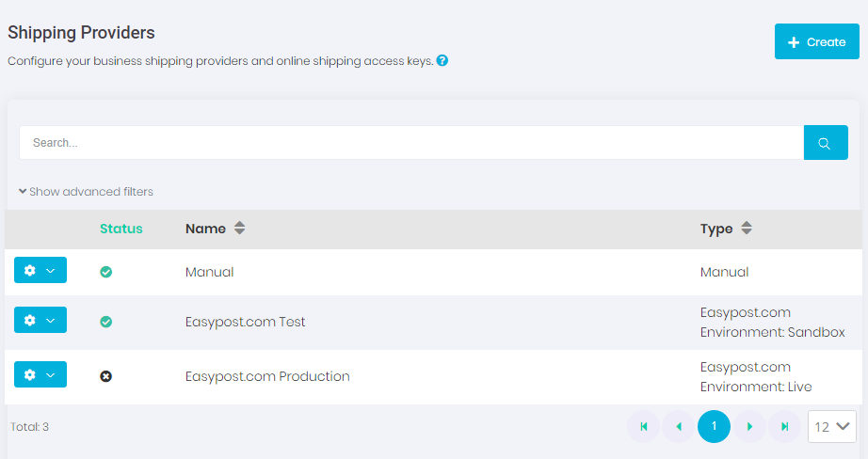Click the Create button

pos(816,42)
